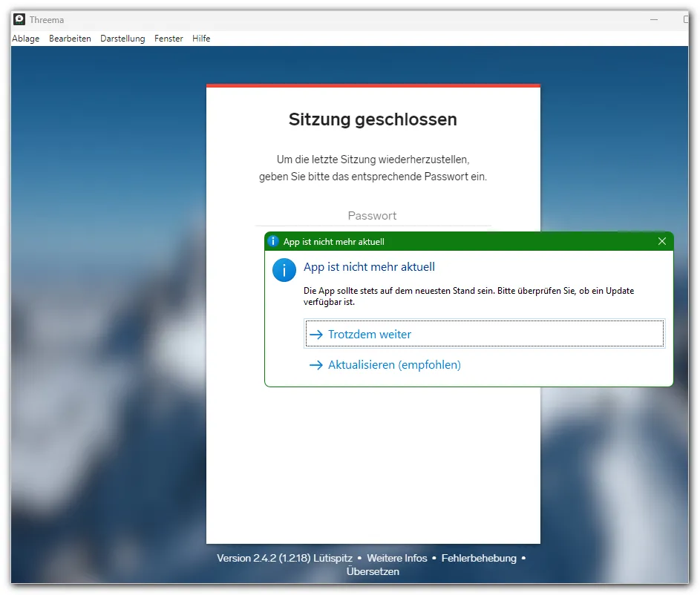Viewport: 700px width, 595px height.
Task: Click the small info icon in dialog title bar
Action: (x=273, y=241)
